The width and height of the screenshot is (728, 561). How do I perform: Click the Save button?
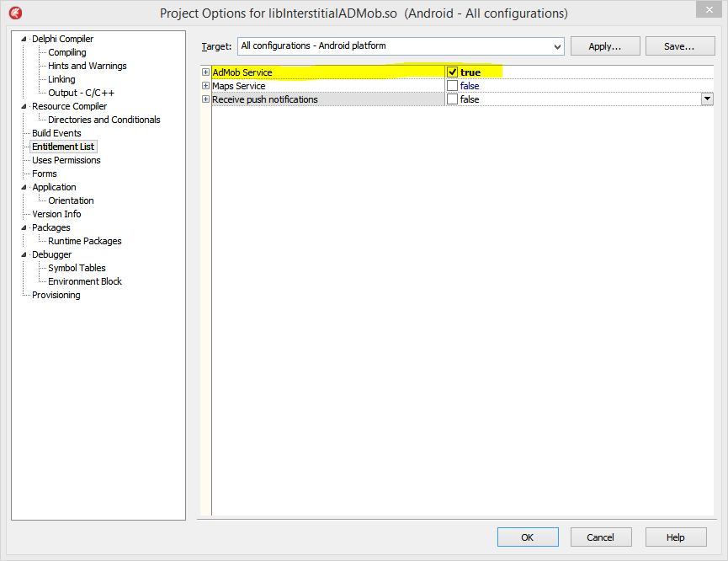pyautogui.click(x=680, y=45)
